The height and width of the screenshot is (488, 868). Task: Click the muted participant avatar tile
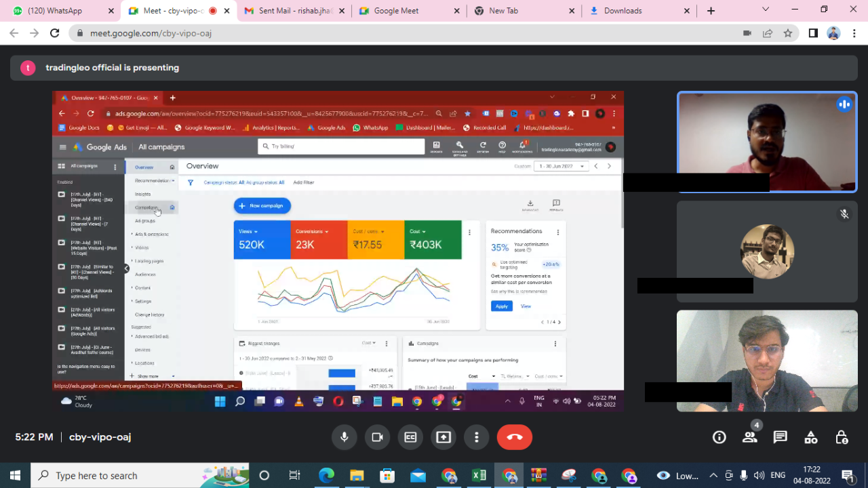[x=767, y=251]
